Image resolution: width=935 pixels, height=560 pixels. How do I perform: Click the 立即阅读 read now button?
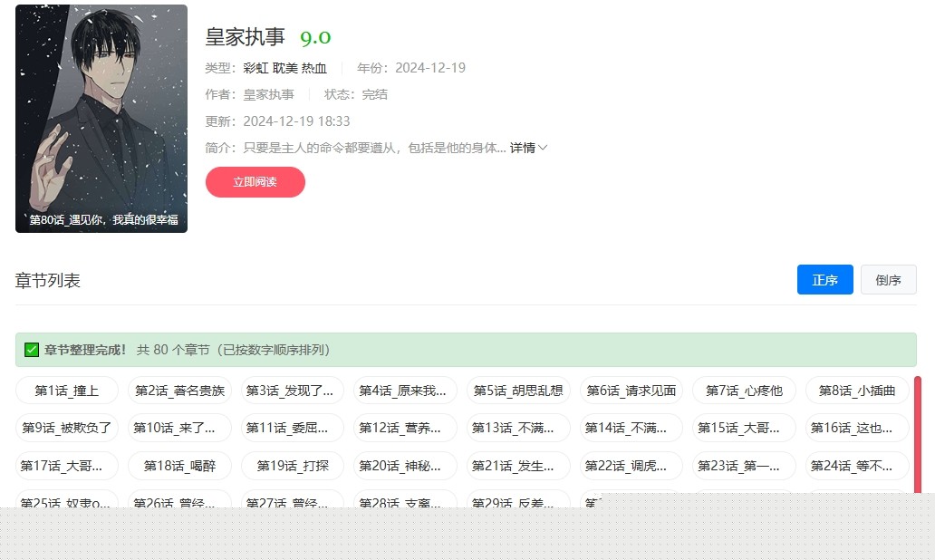click(255, 182)
